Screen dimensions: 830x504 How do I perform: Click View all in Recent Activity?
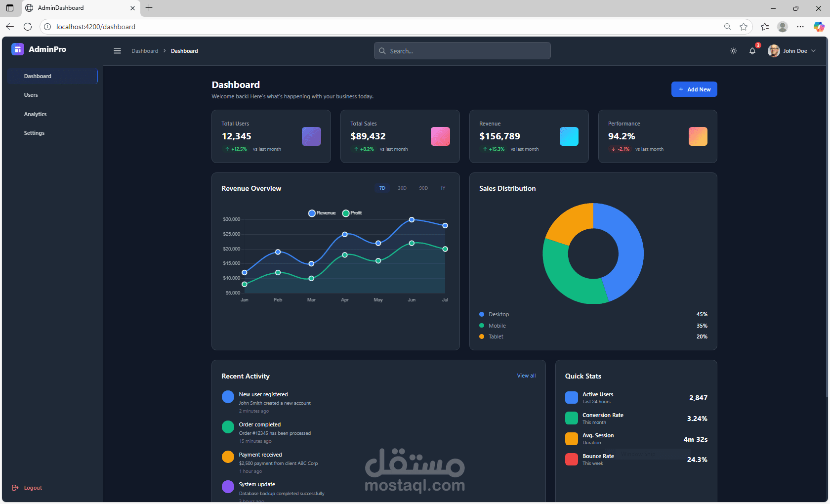(526, 376)
